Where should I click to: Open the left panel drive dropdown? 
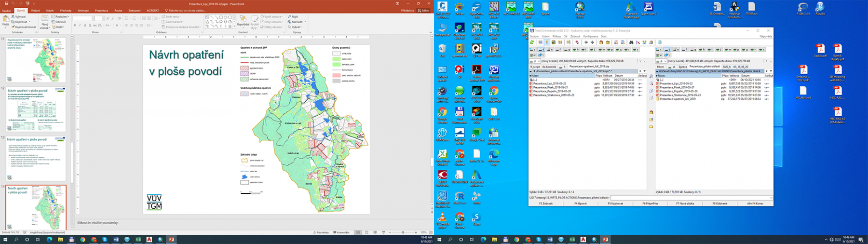[535, 61]
